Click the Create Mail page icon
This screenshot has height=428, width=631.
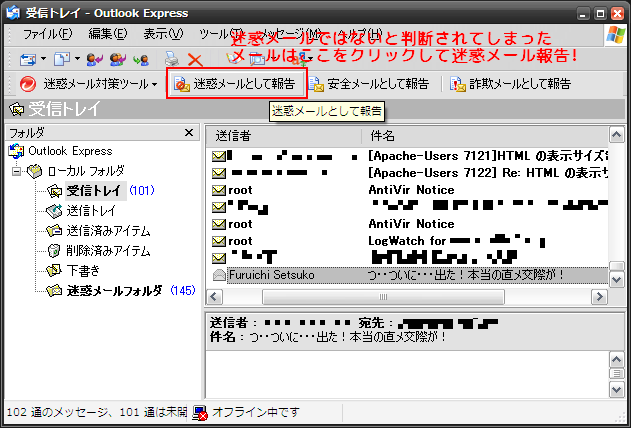pos(62,60)
